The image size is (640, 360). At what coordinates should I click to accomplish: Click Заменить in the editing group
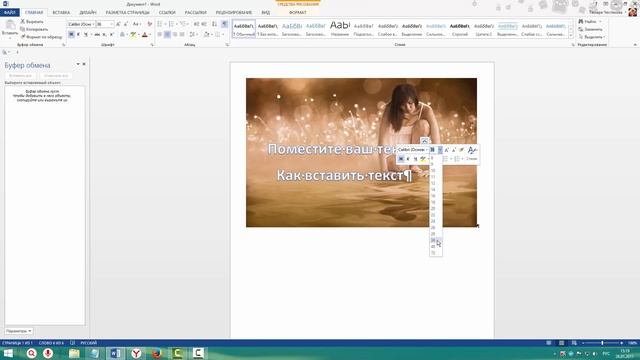tap(590, 29)
